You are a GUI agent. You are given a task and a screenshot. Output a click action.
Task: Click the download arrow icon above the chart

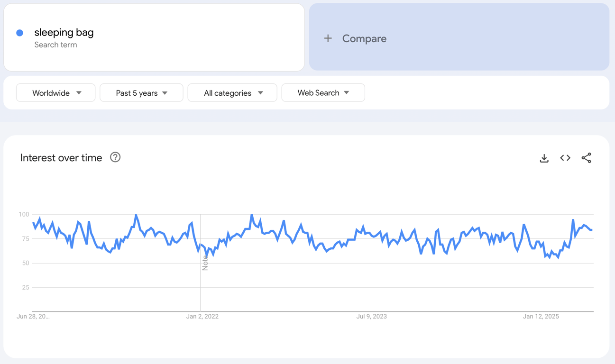[x=544, y=158]
